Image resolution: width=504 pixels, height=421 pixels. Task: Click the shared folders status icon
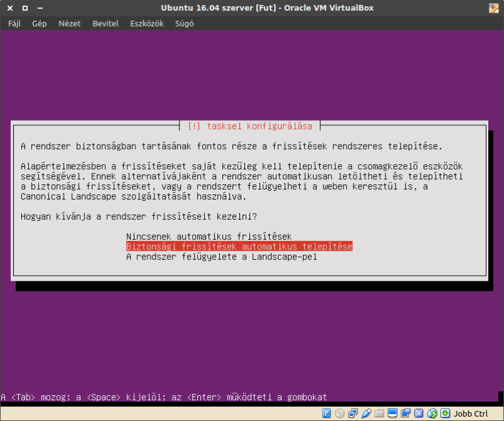click(x=379, y=413)
